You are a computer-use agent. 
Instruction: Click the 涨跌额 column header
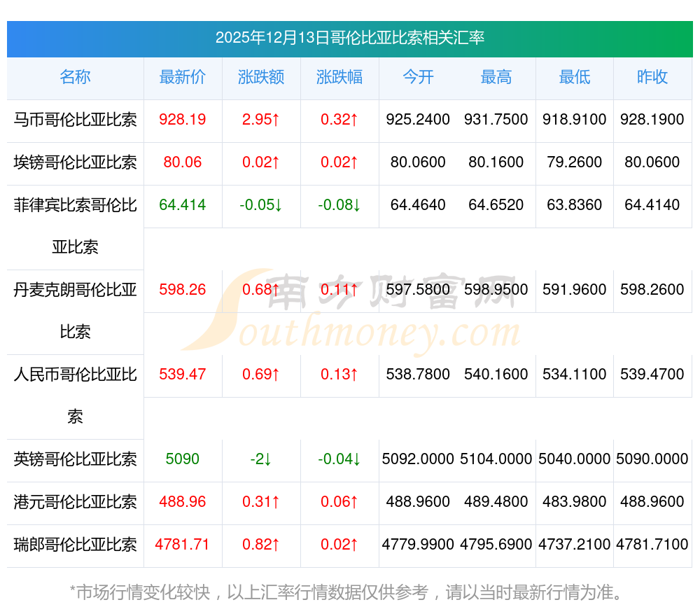(x=261, y=77)
